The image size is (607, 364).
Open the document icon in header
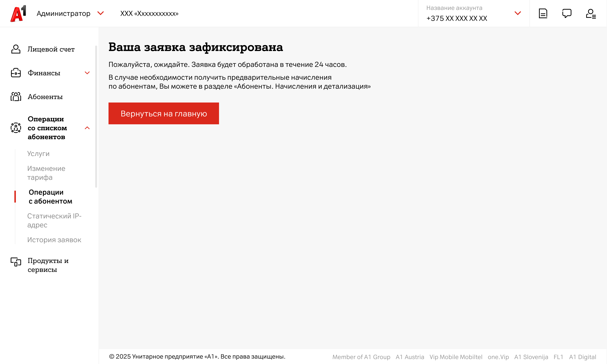click(543, 14)
